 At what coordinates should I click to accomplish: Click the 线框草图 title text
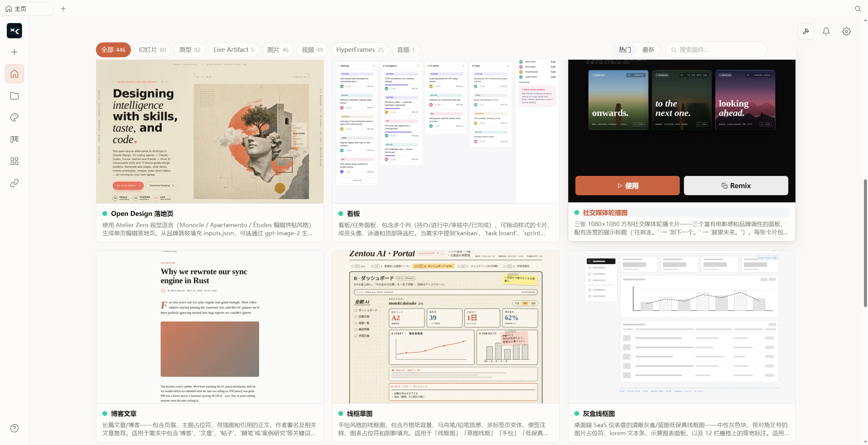tap(360, 413)
